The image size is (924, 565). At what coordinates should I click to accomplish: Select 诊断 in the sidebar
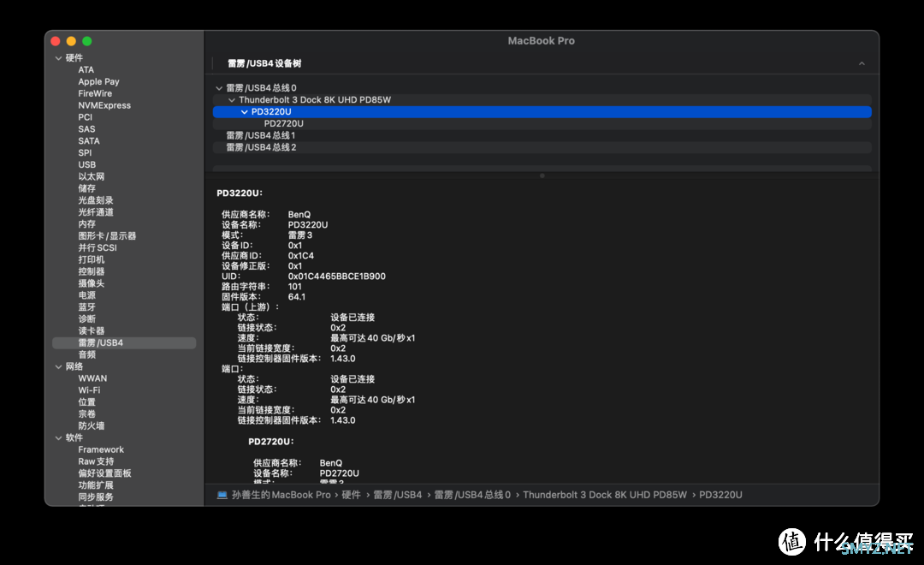[x=86, y=318]
